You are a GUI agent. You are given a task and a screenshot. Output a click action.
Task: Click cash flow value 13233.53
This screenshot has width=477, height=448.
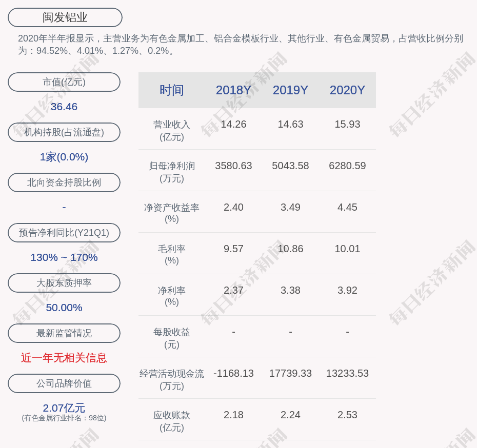tap(347, 373)
